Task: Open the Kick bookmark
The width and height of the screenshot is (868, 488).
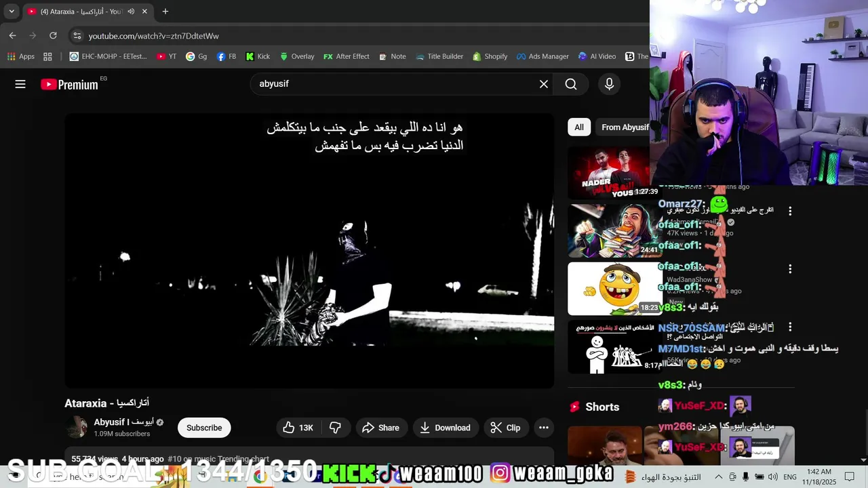Action: pos(258,56)
